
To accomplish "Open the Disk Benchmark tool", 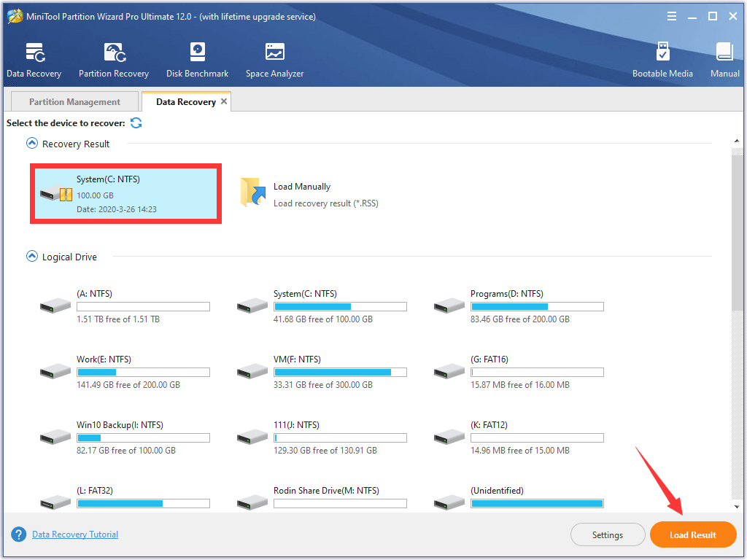I will tap(197, 60).
